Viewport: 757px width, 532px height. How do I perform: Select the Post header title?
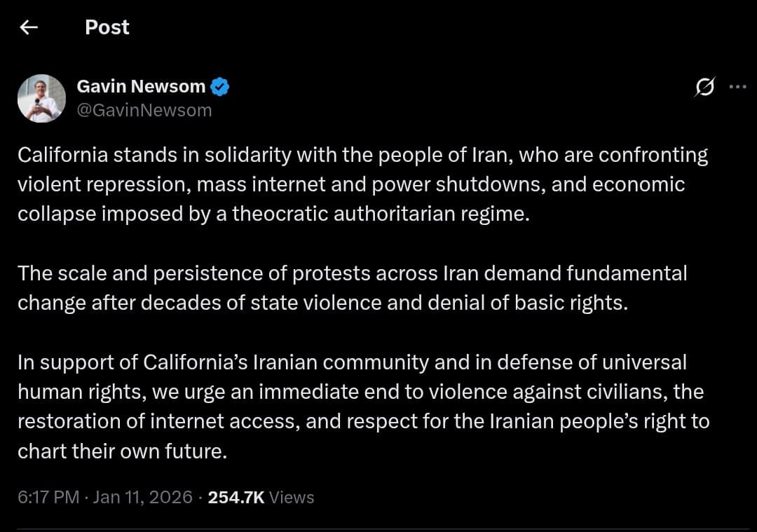click(107, 27)
